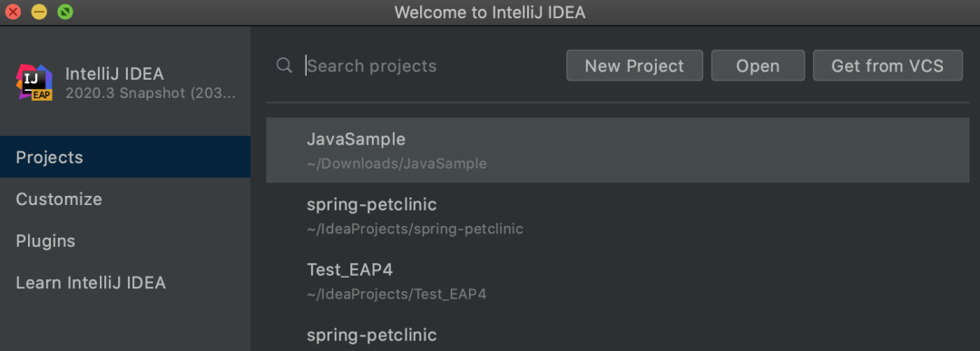This screenshot has height=351, width=980.
Task: Open spring-petclinic listed under JavaSample
Action: (618, 216)
